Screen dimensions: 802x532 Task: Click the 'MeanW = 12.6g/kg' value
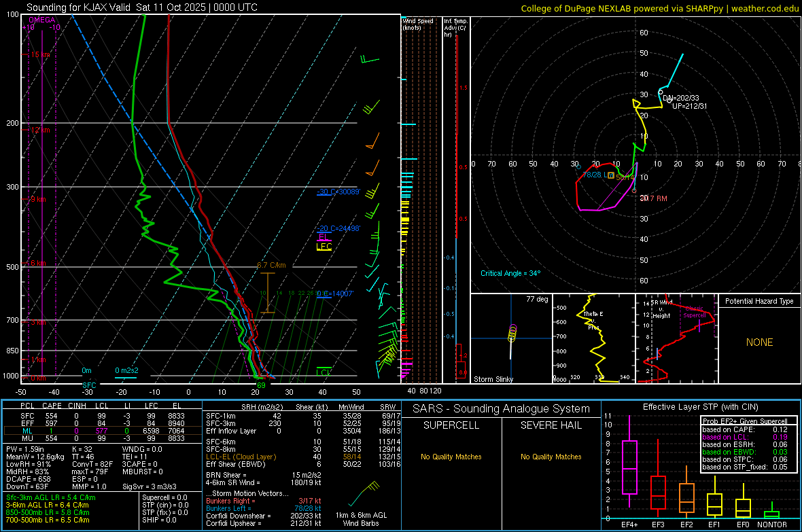pyautogui.click(x=35, y=457)
